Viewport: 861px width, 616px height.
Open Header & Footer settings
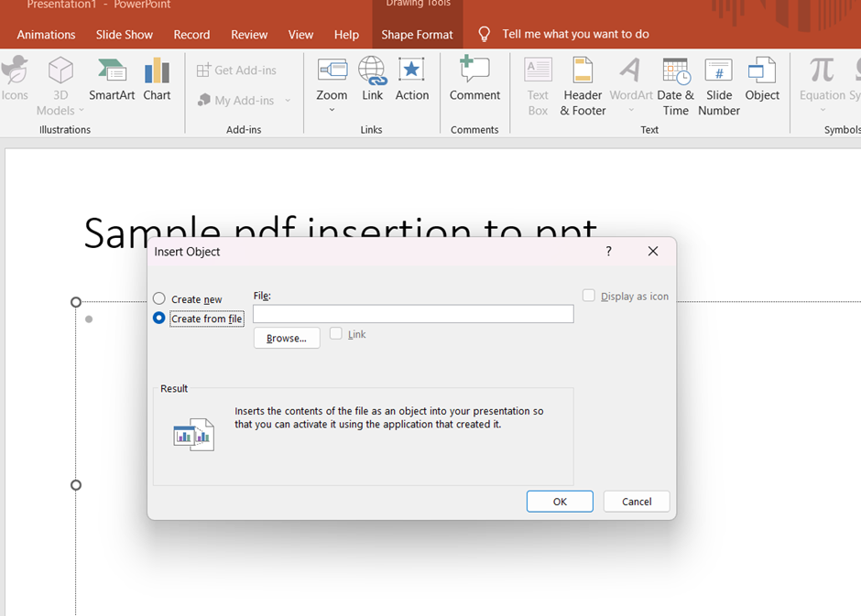click(583, 87)
